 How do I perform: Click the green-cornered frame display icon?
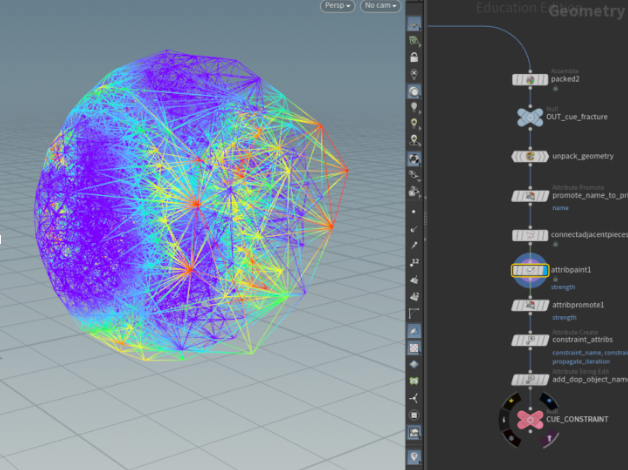click(x=414, y=381)
